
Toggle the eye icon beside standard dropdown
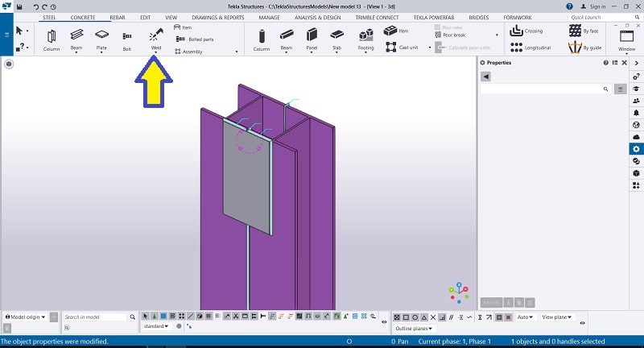pyautogui.click(x=179, y=326)
